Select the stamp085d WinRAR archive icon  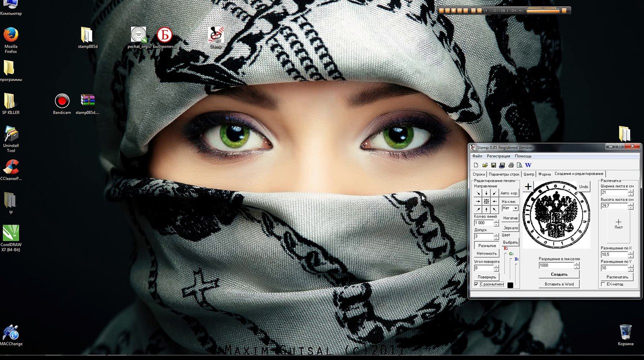[87, 104]
